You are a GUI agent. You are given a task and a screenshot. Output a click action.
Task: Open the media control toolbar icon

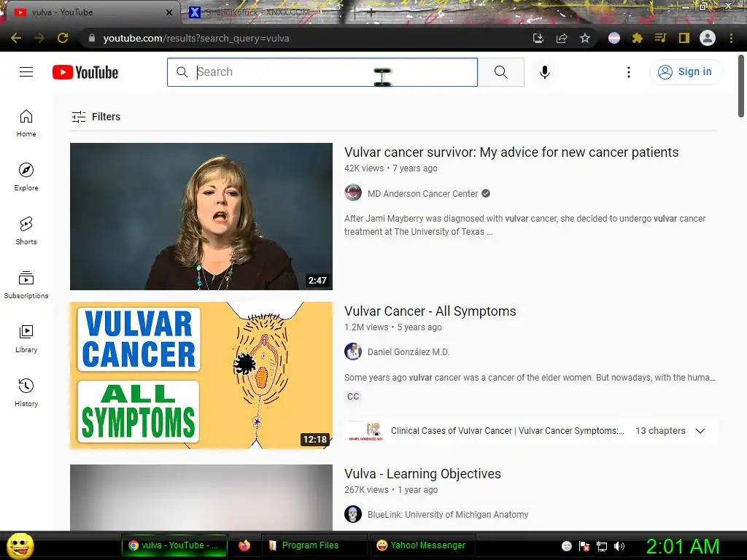click(660, 38)
